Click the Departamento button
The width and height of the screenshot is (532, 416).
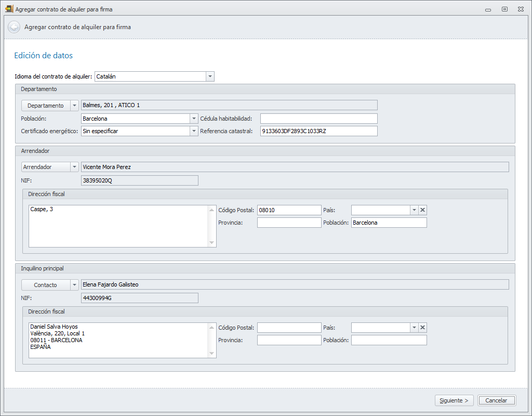point(46,106)
